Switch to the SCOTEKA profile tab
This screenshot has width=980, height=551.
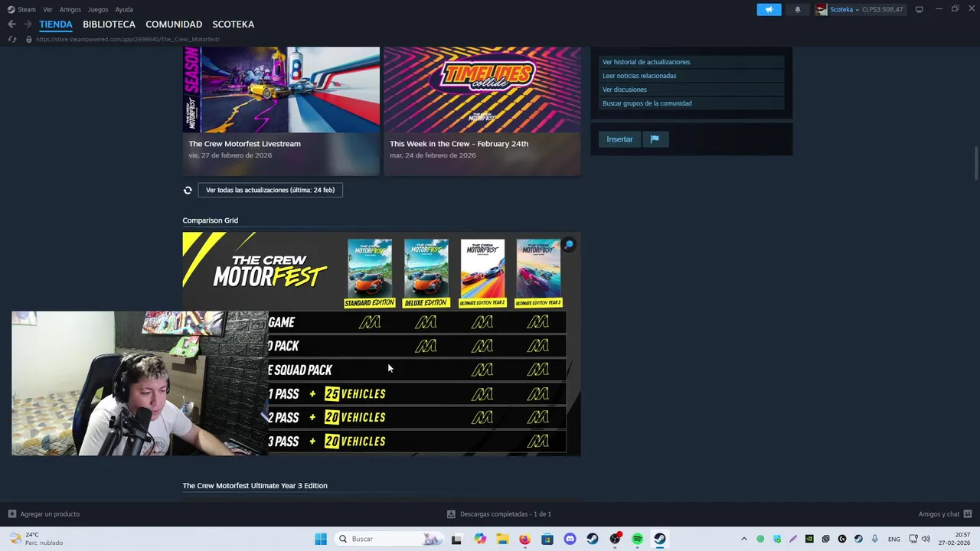[234, 24]
